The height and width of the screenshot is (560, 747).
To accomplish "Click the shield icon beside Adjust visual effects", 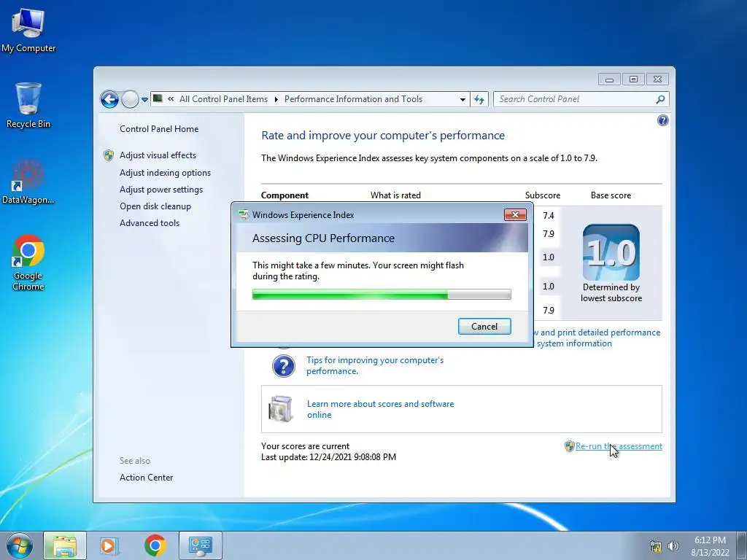I will pyautogui.click(x=109, y=155).
